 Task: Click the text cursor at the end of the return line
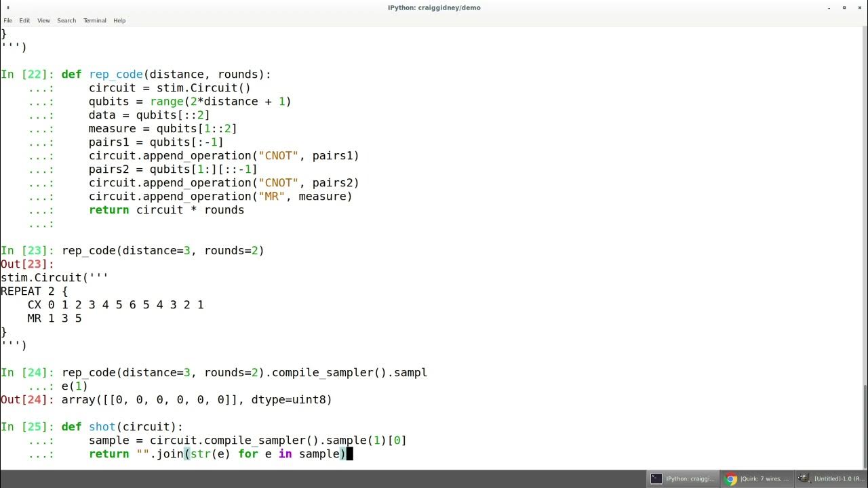coord(350,454)
